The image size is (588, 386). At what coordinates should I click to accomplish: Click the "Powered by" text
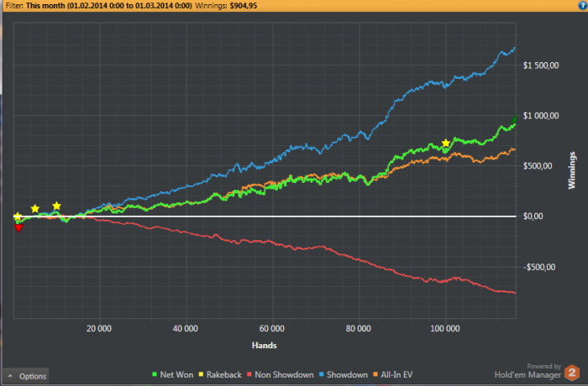(x=543, y=366)
